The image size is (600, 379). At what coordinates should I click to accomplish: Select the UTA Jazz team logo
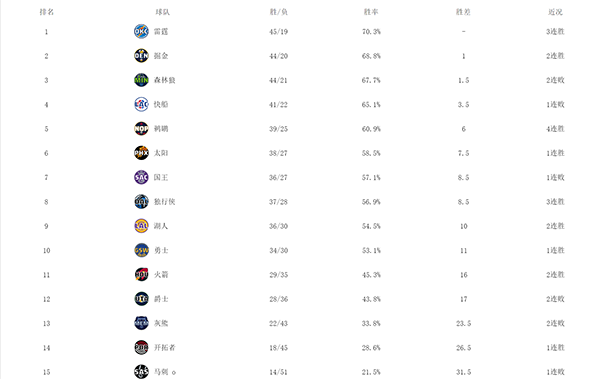pyautogui.click(x=141, y=299)
